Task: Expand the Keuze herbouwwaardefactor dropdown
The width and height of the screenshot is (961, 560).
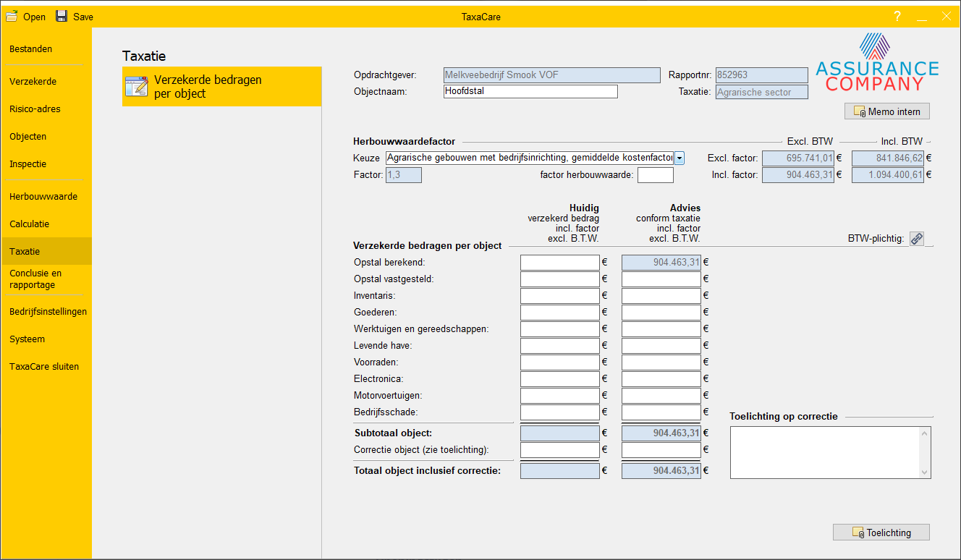Action: coord(680,158)
